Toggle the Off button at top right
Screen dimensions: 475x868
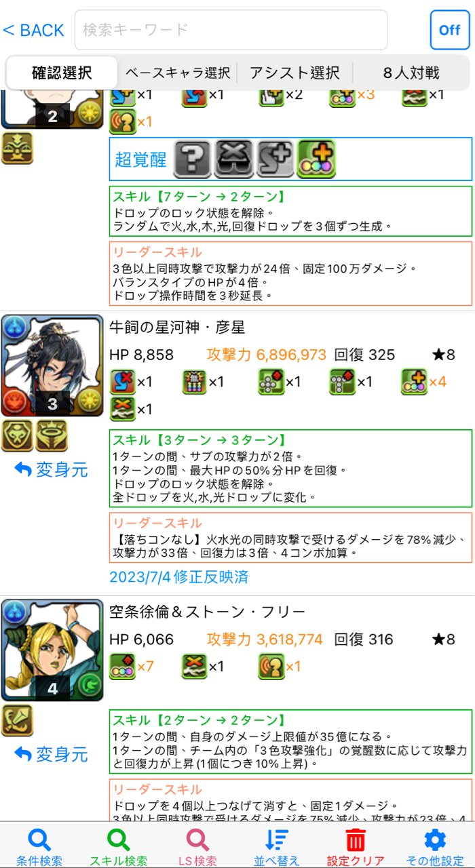(450, 30)
